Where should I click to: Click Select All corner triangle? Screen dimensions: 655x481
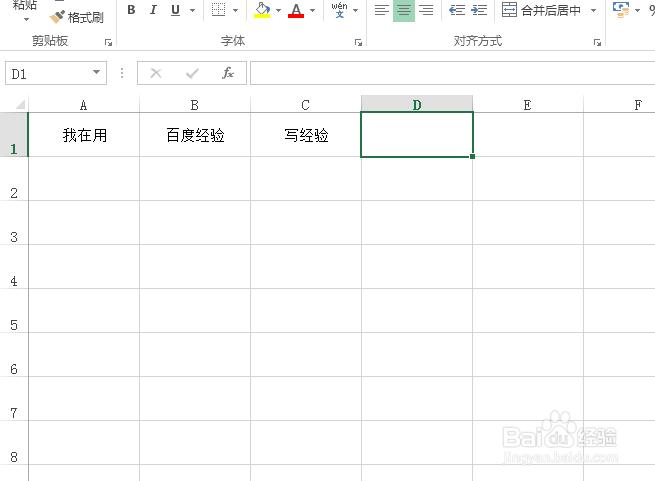pos(20,104)
